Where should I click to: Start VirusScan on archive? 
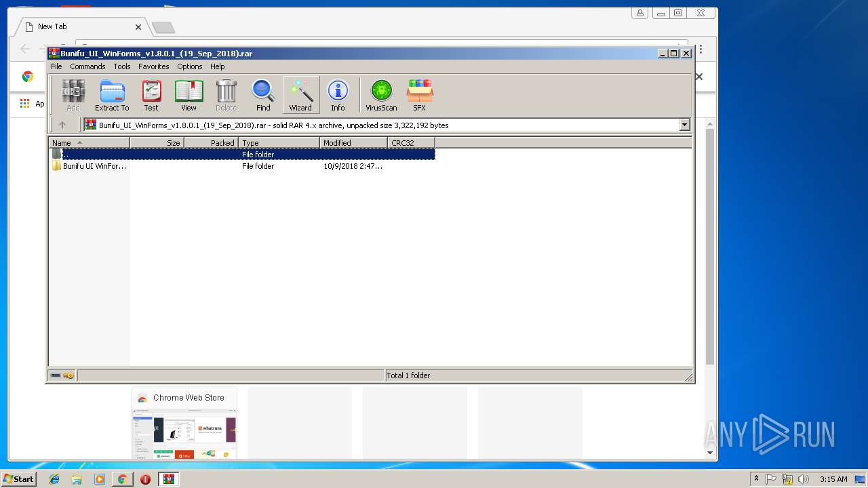click(381, 95)
